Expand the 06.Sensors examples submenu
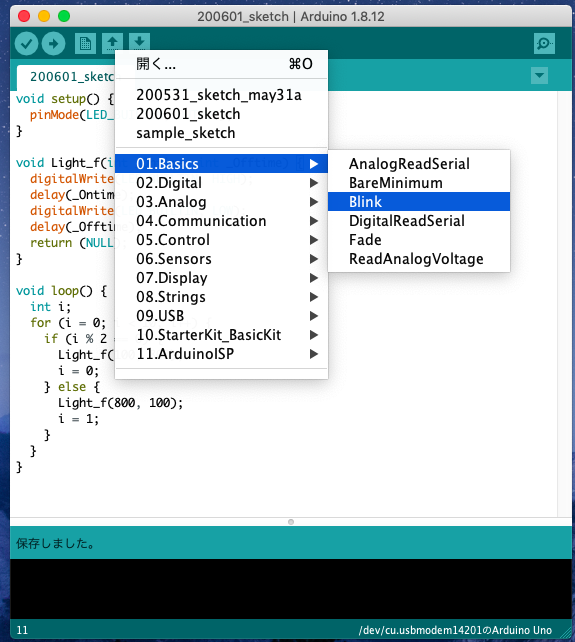This screenshot has height=642, width=575. 221,259
